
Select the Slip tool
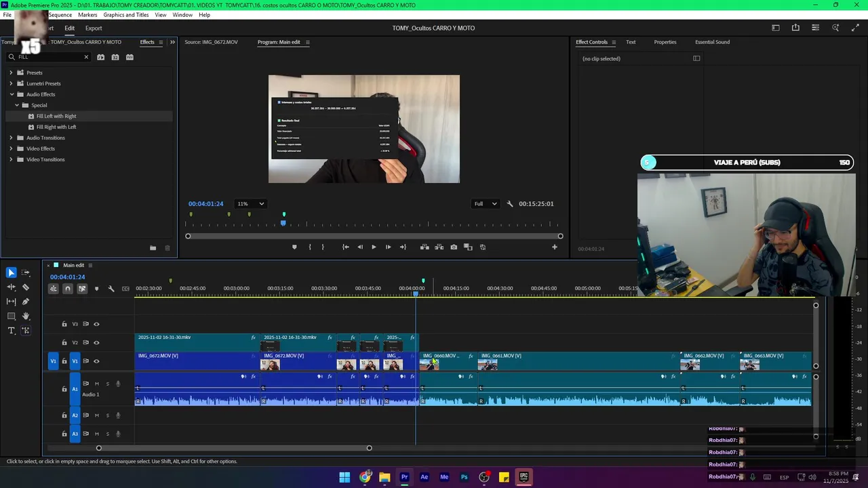(x=12, y=302)
